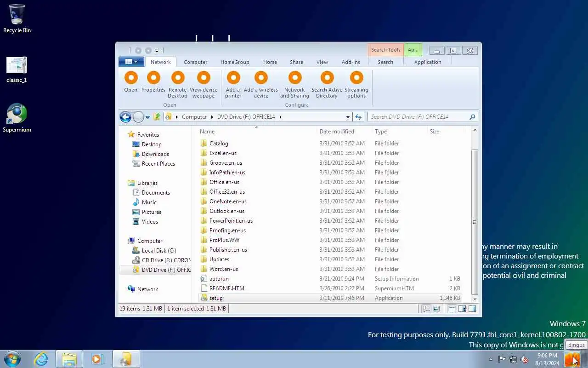Switch to large thumbnails view icon in status bar
This screenshot has height=368, width=588.
(436, 309)
